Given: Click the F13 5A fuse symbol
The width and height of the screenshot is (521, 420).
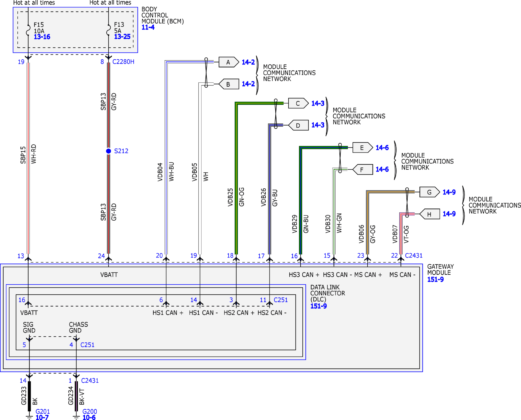Looking at the screenshot, I should pyautogui.click(x=108, y=30).
